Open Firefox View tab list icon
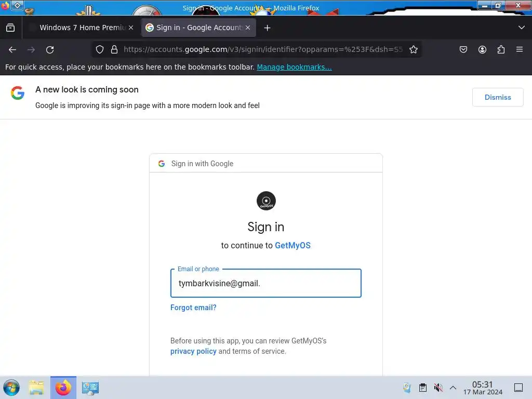 point(10,28)
